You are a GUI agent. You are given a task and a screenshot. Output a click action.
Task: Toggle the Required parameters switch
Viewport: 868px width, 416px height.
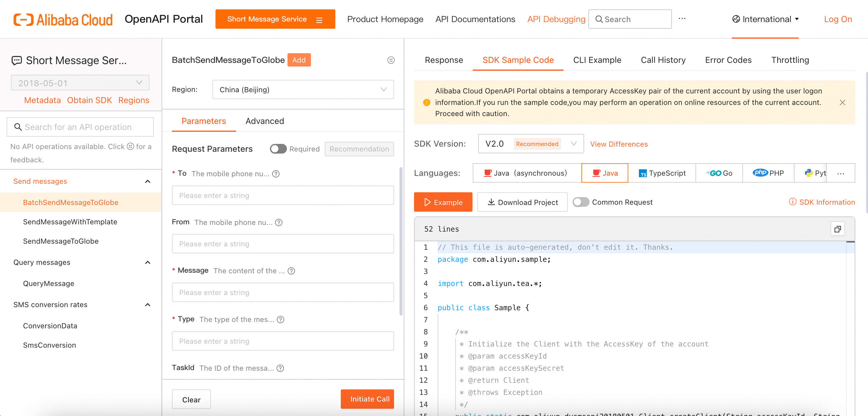click(x=278, y=149)
